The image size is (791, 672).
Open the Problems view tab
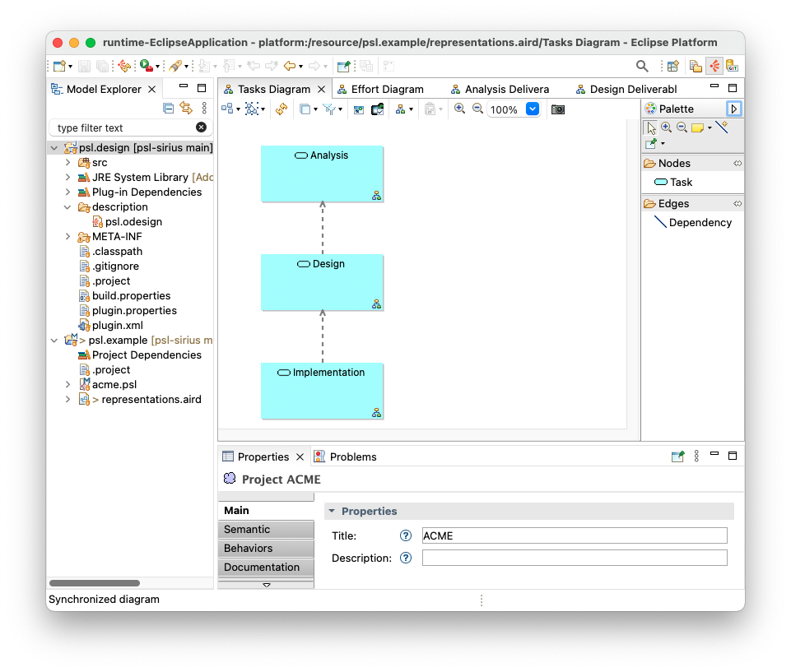[x=353, y=456]
